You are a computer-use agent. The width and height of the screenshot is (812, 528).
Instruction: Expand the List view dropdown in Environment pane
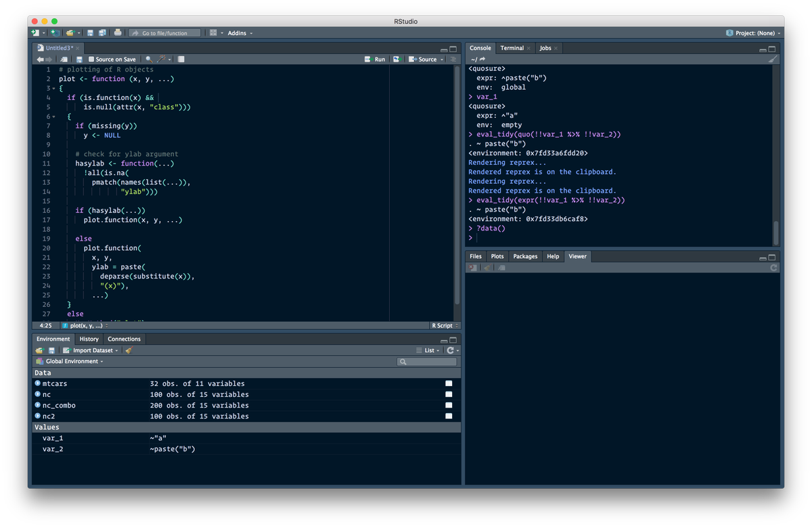coord(433,350)
